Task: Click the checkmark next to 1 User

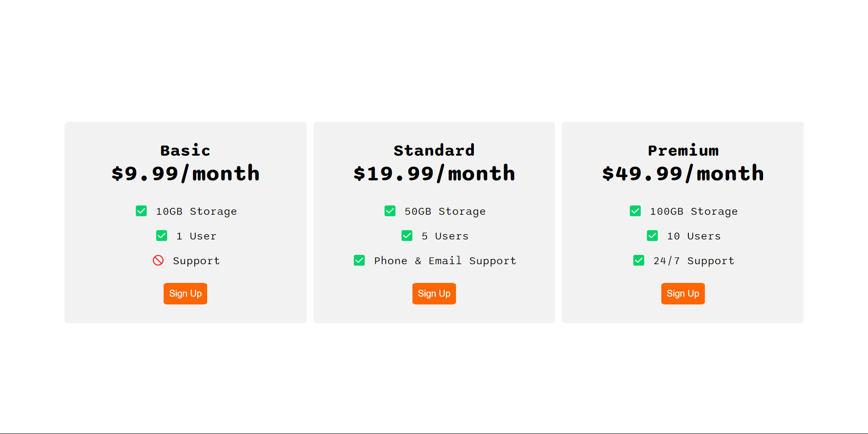Action: (x=161, y=236)
